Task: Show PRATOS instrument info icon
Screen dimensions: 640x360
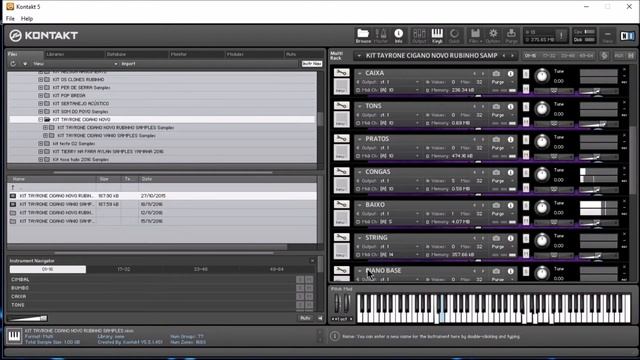Action: 511,140
